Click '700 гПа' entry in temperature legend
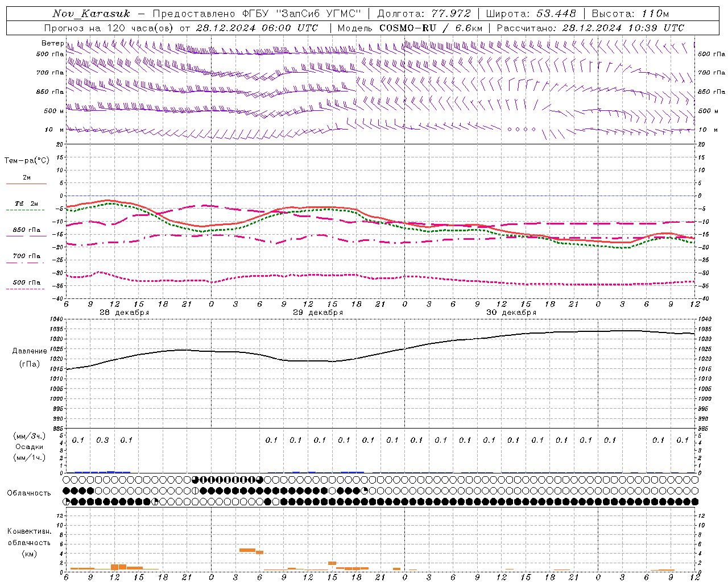 point(27,256)
